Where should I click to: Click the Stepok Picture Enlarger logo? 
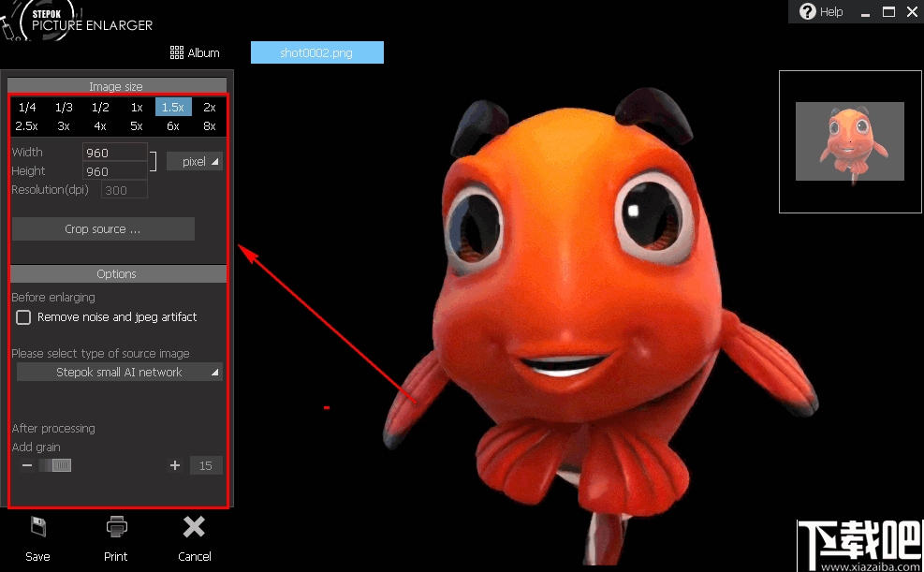tap(79, 21)
